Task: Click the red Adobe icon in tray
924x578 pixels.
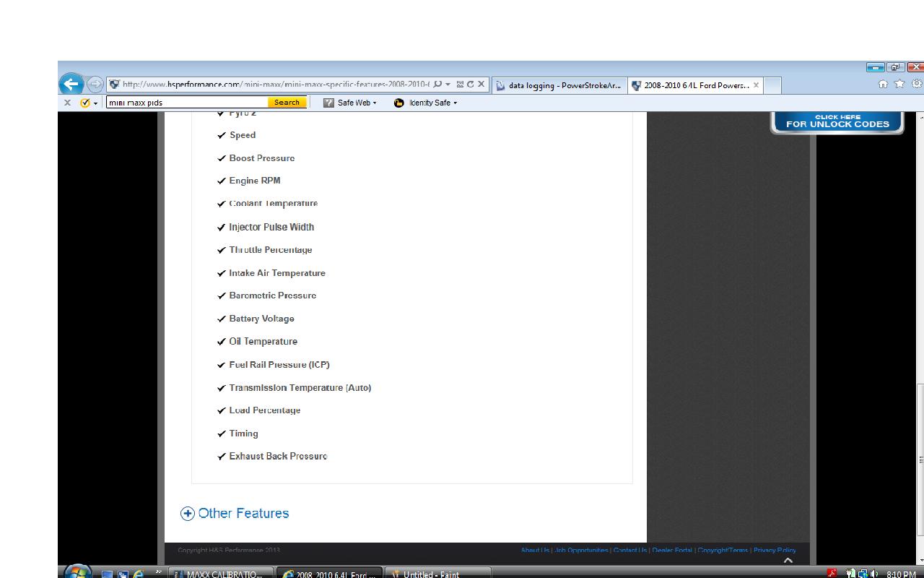Action: click(x=832, y=574)
